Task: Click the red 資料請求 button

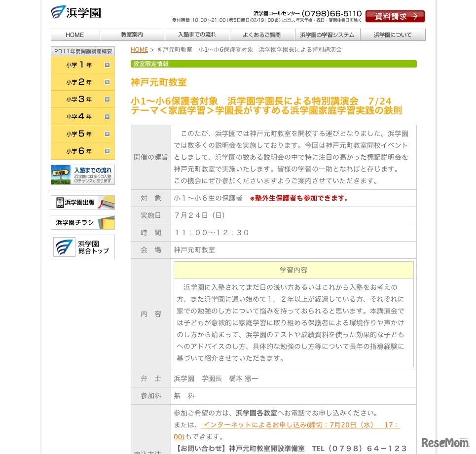Action: [395, 16]
